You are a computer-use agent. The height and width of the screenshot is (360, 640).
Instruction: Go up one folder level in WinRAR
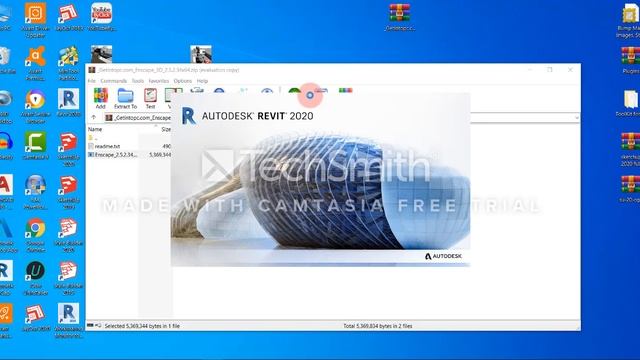point(93,118)
